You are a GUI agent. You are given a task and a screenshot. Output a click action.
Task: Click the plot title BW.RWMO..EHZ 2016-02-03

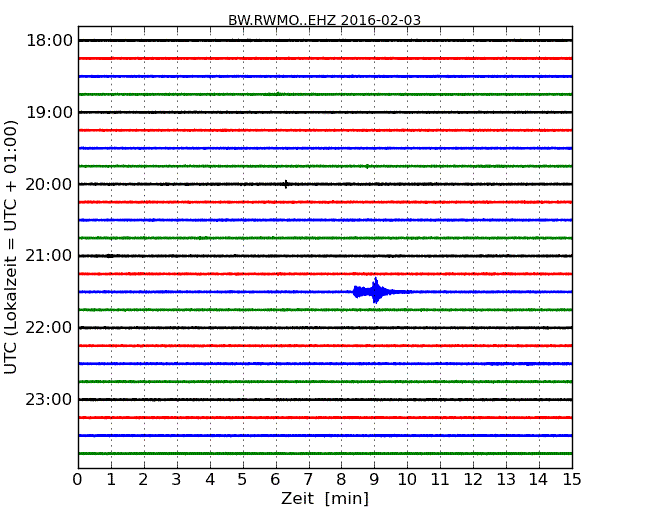[x=324, y=20]
